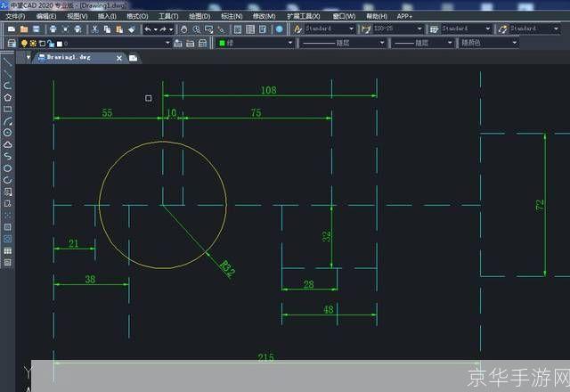
Task: Open Print Preview from the toolbar
Action: tap(65, 29)
